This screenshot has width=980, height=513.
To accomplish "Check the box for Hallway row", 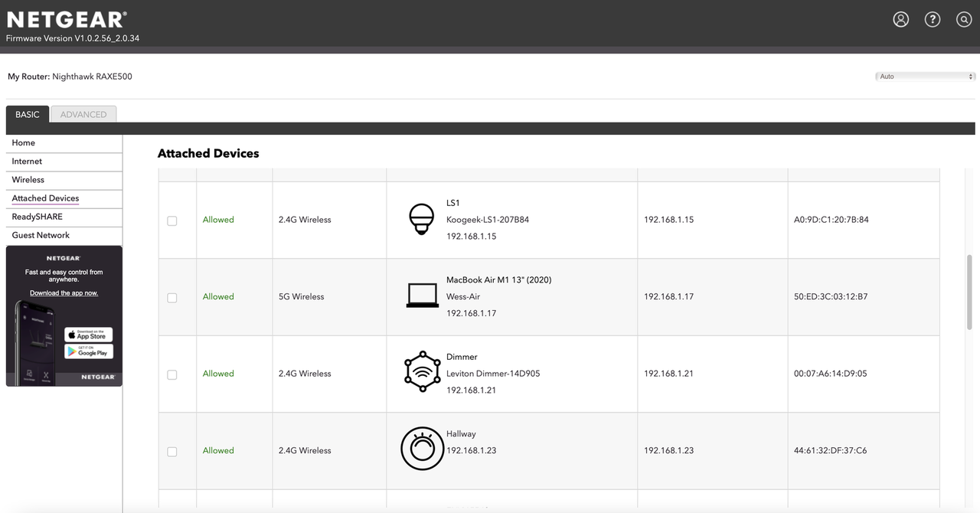I will tap(172, 452).
